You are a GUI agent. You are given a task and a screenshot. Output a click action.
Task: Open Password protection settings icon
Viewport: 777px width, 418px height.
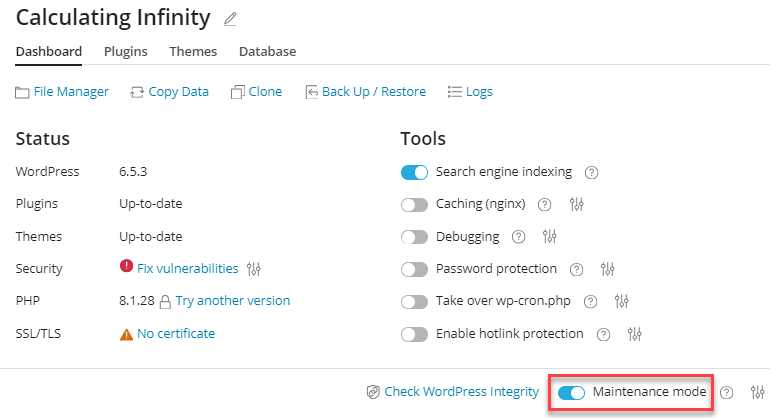point(607,269)
